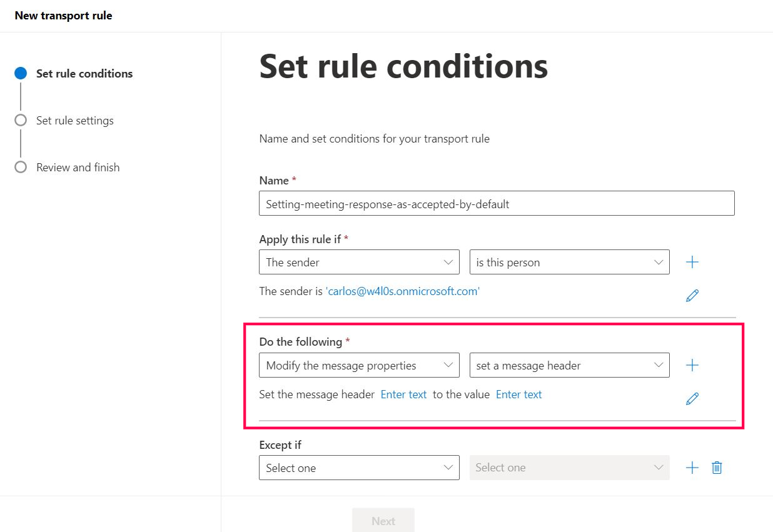This screenshot has width=773, height=532.
Task: Expand 'set a message header' dropdown
Action: pos(569,366)
